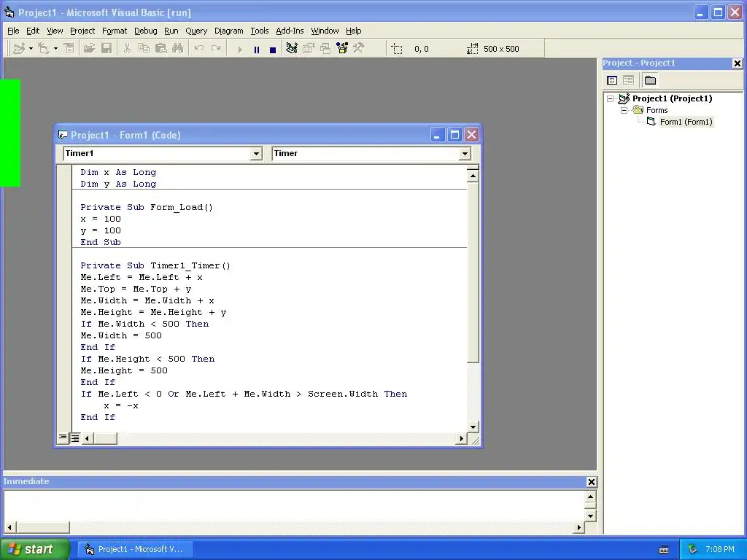Select Project1 (Project1) tree item
Viewport: 747px width, 560px height.
tap(672, 98)
